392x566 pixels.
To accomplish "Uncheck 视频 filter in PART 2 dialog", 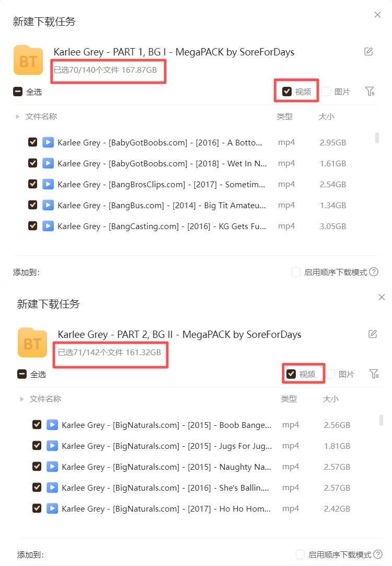I will (291, 374).
